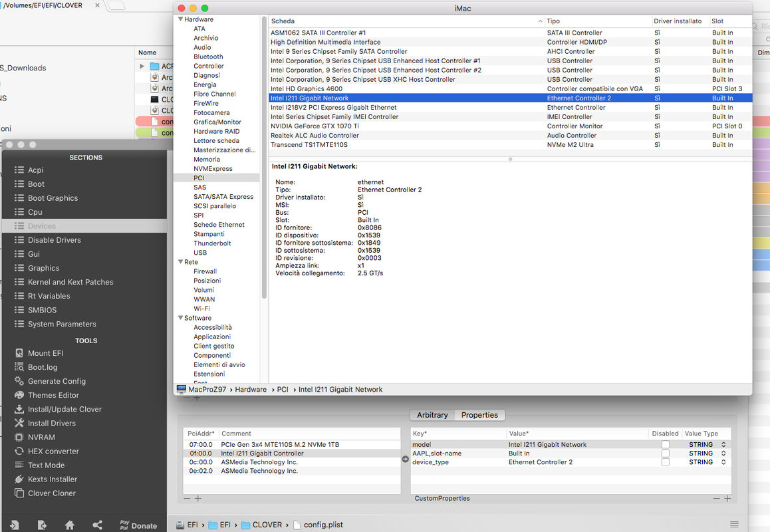Open the Boot section list icon
The height and width of the screenshot is (532, 770).
point(19,184)
